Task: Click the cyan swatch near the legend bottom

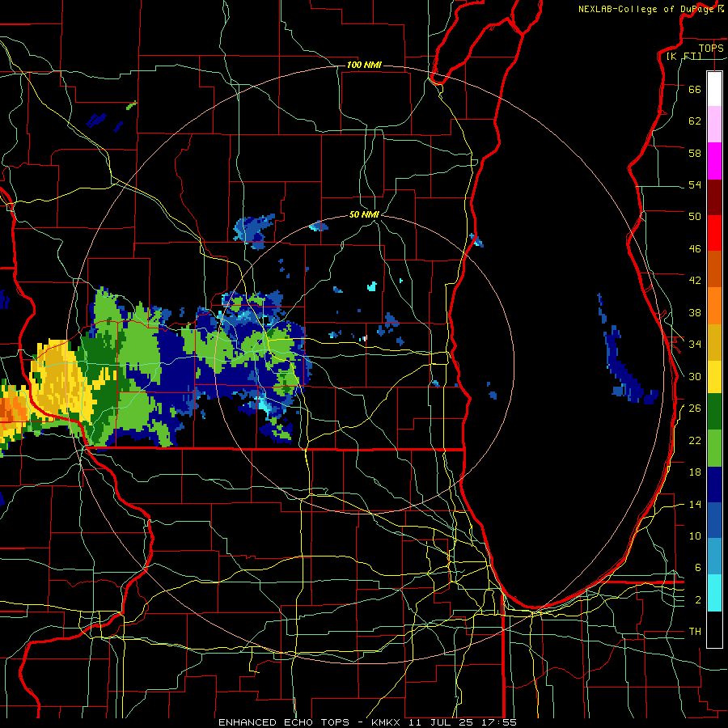Action: (714, 593)
